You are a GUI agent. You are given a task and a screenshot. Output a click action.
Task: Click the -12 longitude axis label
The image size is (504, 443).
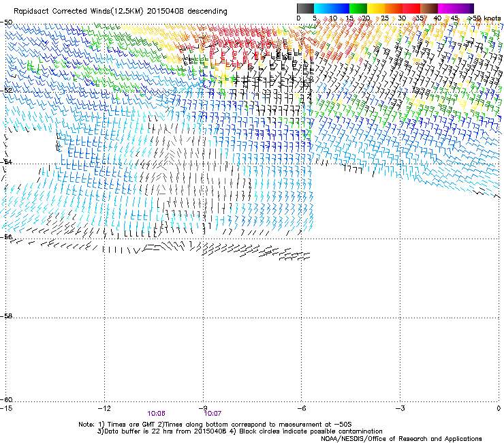coord(104,408)
